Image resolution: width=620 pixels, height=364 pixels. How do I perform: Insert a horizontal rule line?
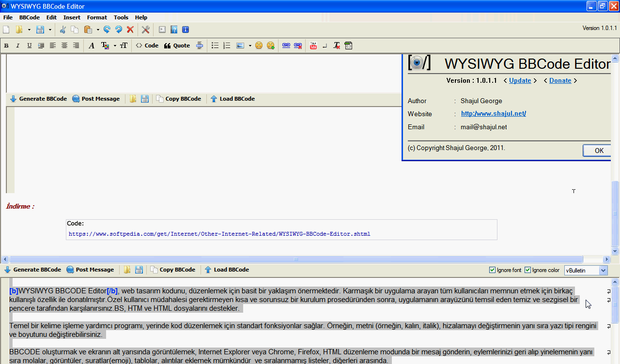(200, 46)
